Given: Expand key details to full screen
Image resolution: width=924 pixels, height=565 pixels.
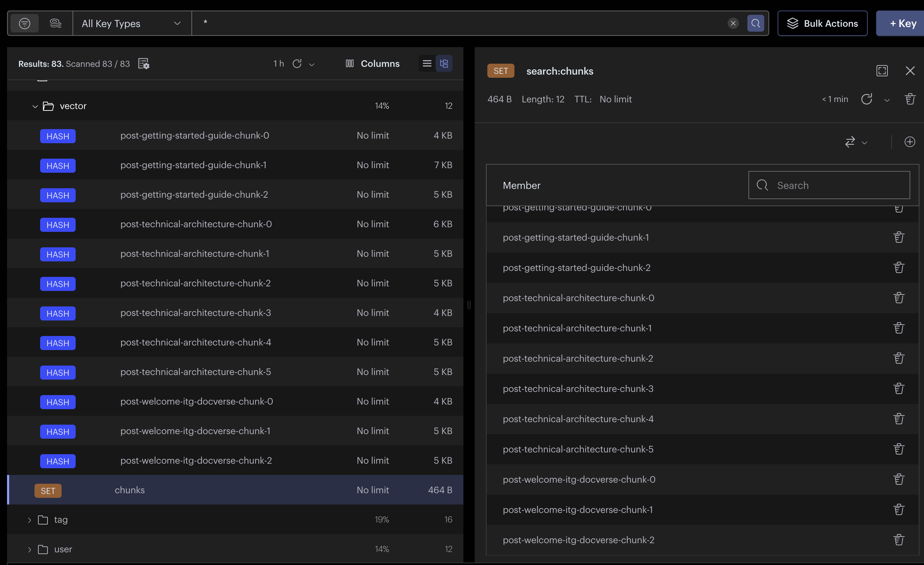Looking at the screenshot, I should (882, 70).
